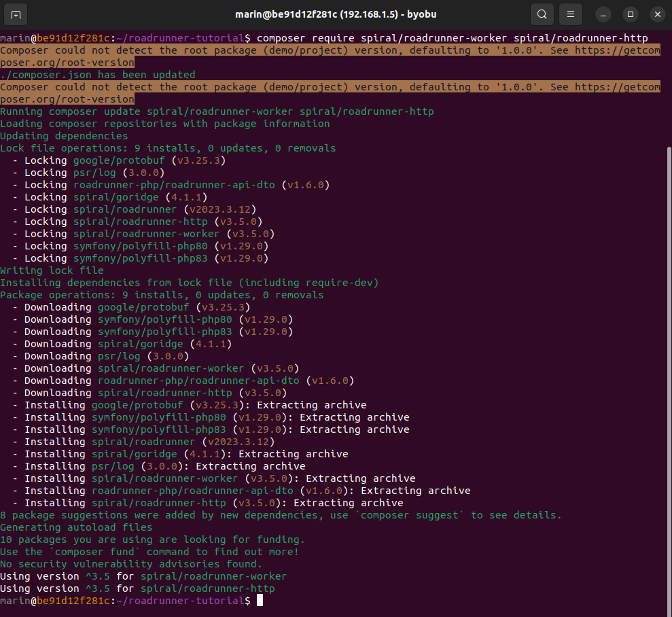Click 'Installing spiral/goridge (4.1.1)' line
672x617 pixels.
coord(181,454)
